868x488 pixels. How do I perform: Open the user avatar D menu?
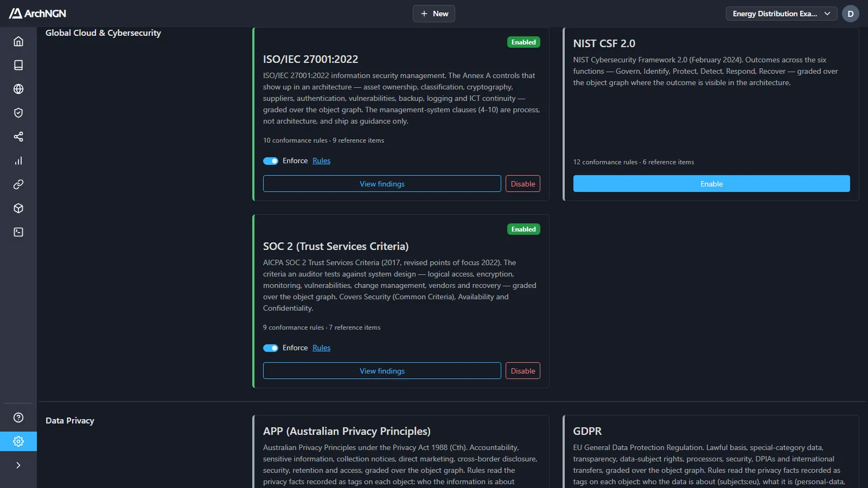click(851, 14)
